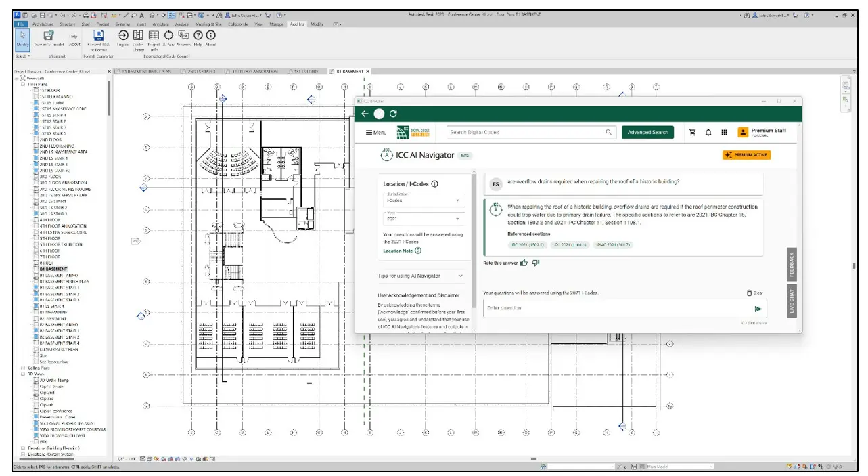Open the LIVE CHAT side tab

792,301
